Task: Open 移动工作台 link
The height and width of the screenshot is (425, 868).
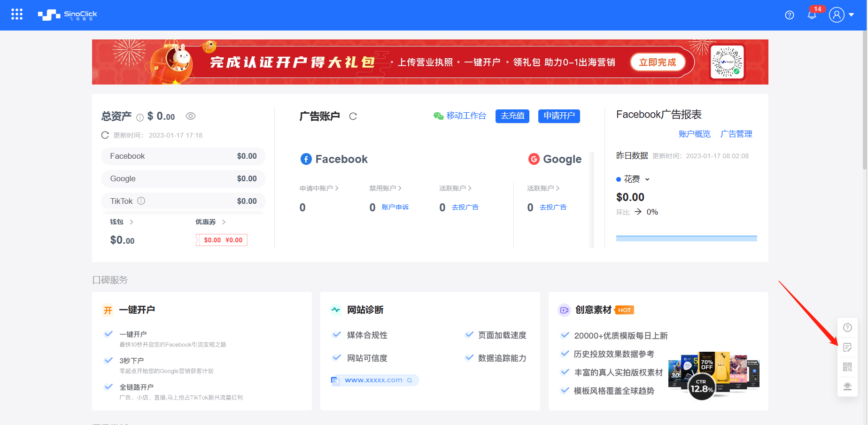Action: point(466,116)
